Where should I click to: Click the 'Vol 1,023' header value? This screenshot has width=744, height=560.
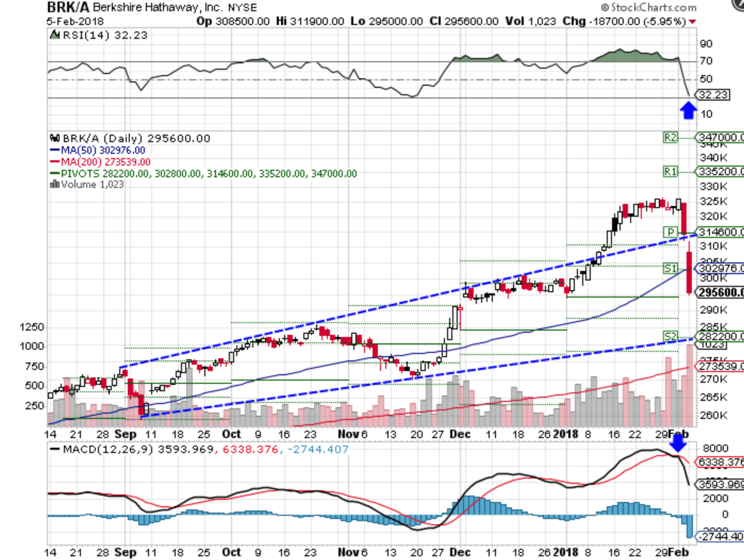531,21
